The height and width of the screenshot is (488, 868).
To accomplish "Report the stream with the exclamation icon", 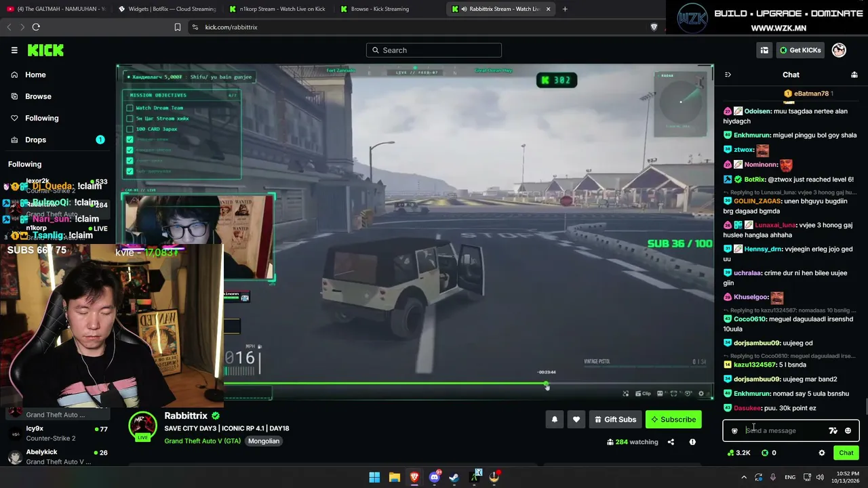I will (x=692, y=442).
